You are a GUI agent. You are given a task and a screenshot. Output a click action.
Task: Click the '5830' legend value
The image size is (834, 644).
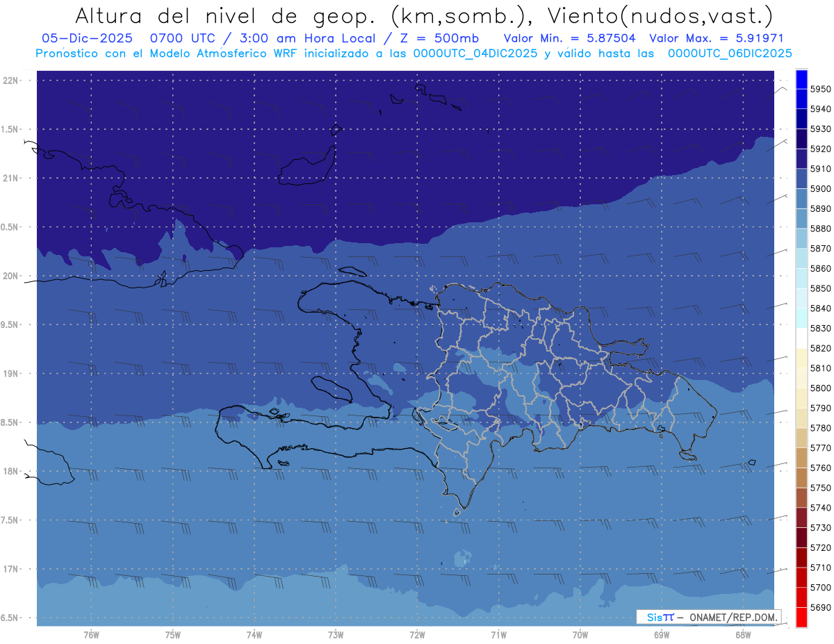pos(821,328)
